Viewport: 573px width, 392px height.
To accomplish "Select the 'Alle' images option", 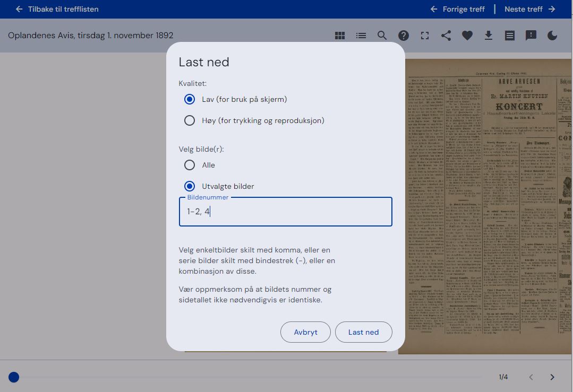I will (x=190, y=165).
